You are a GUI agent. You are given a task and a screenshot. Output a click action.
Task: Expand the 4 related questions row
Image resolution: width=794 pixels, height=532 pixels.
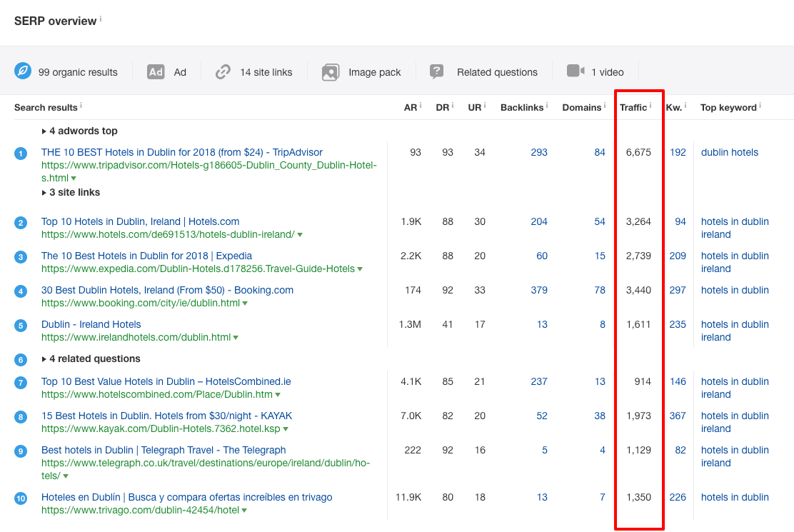[91, 359]
